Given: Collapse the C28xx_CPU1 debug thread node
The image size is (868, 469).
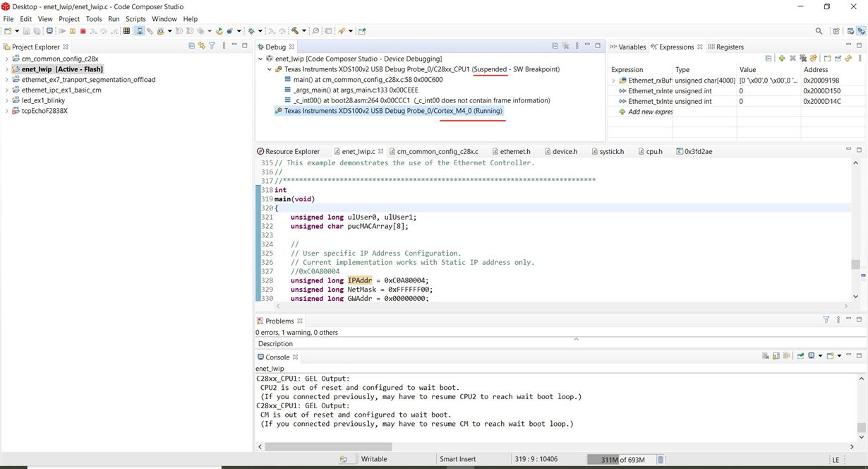Looking at the screenshot, I should coord(269,70).
